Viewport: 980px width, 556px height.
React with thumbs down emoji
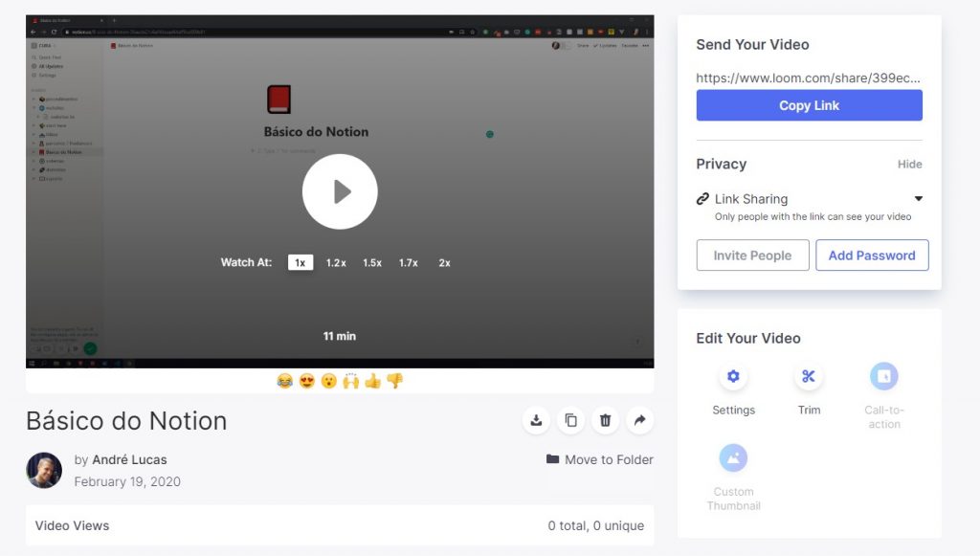click(x=394, y=381)
